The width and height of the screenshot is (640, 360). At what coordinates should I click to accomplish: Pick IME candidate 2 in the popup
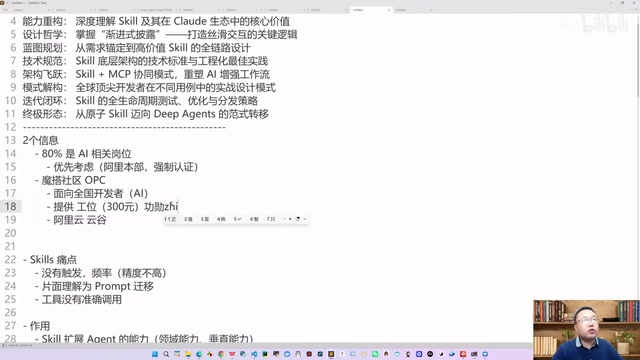pyautogui.click(x=188, y=219)
